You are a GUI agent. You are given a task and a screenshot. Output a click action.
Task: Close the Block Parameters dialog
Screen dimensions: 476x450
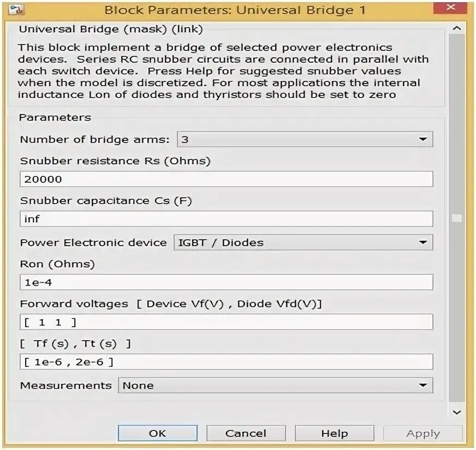pyautogui.click(x=450, y=7)
